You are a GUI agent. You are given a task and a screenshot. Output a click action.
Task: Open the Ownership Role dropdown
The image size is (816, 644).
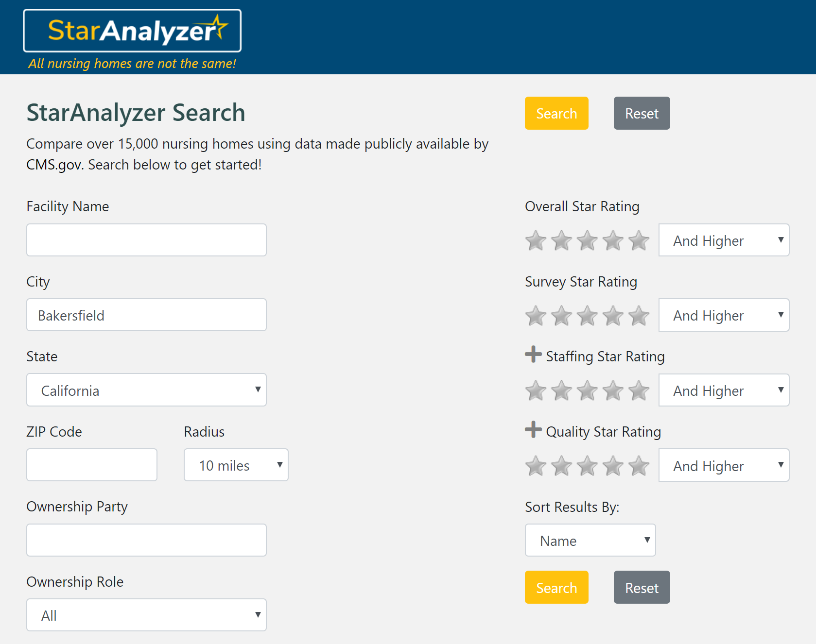[x=146, y=615]
